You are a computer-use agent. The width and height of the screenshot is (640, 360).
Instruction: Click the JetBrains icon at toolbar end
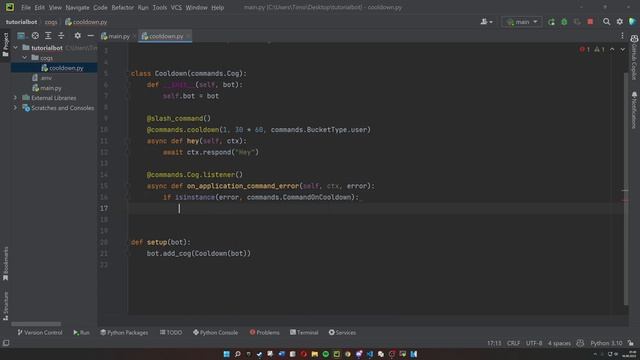(633, 22)
